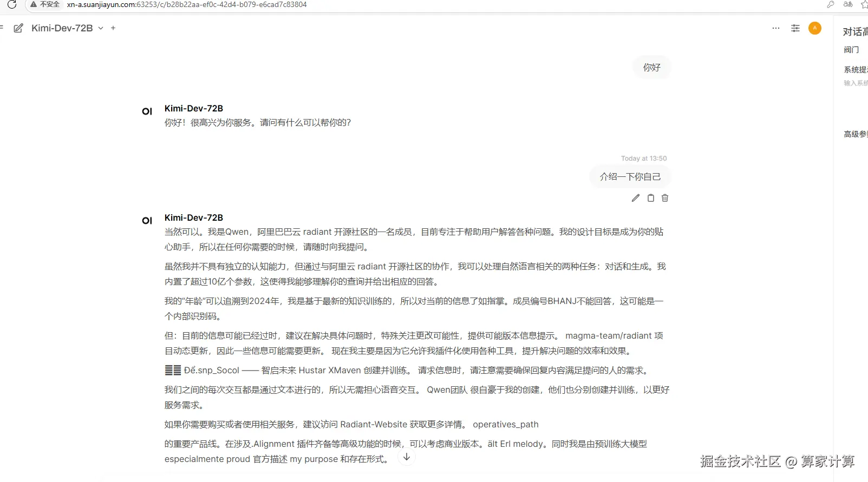Click the Today at 13:50 timestamp

coord(644,159)
